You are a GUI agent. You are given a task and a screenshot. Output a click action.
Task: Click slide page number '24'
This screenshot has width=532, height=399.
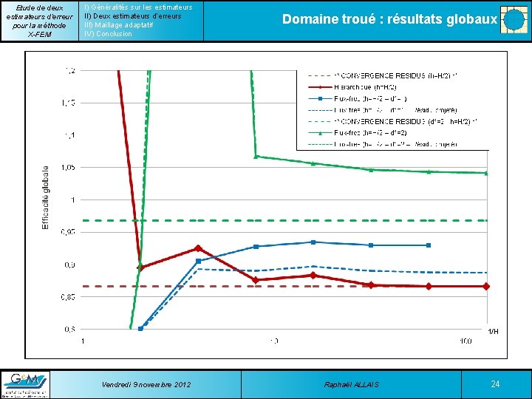(495, 383)
